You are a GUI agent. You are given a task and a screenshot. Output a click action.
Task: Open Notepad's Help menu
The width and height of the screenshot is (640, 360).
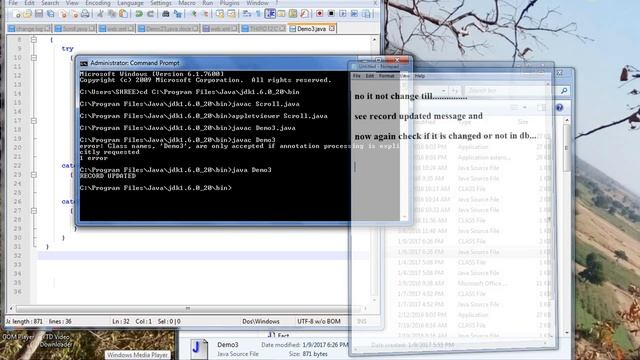coord(420,76)
